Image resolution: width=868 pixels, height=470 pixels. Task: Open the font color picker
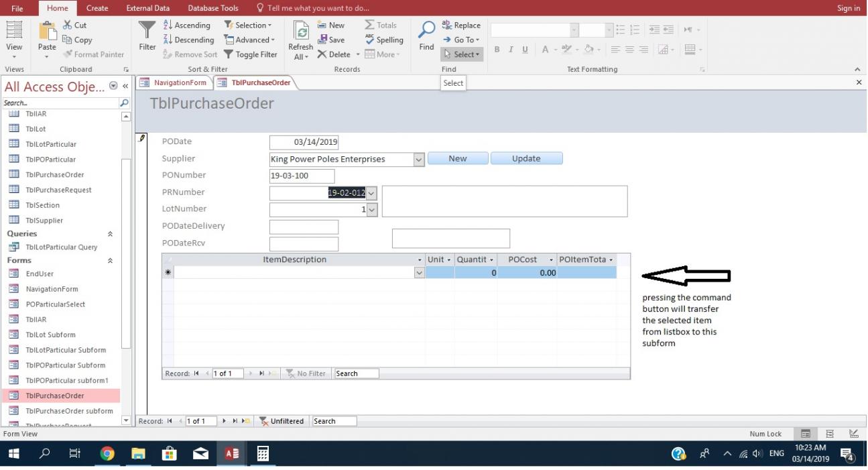(x=548, y=50)
